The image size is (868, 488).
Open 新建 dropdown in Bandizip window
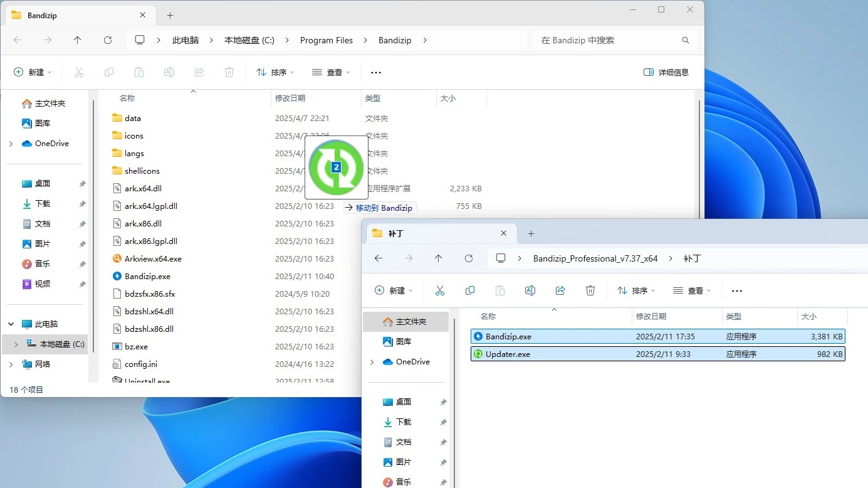click(x=33, y=73)
